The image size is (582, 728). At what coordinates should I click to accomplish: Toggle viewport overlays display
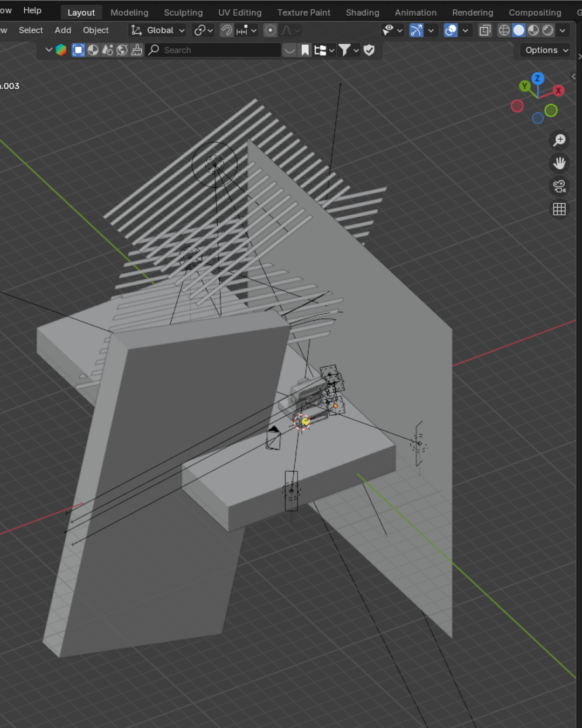451,30
